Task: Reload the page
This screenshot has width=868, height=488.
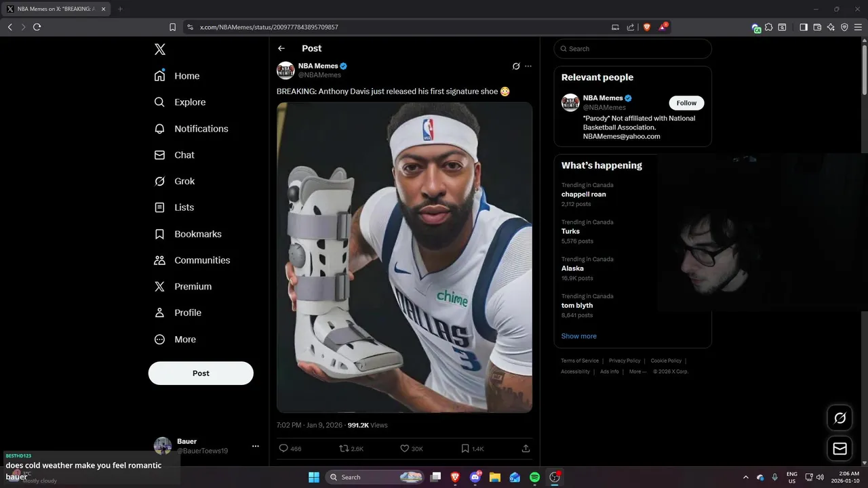Action: 37,27
